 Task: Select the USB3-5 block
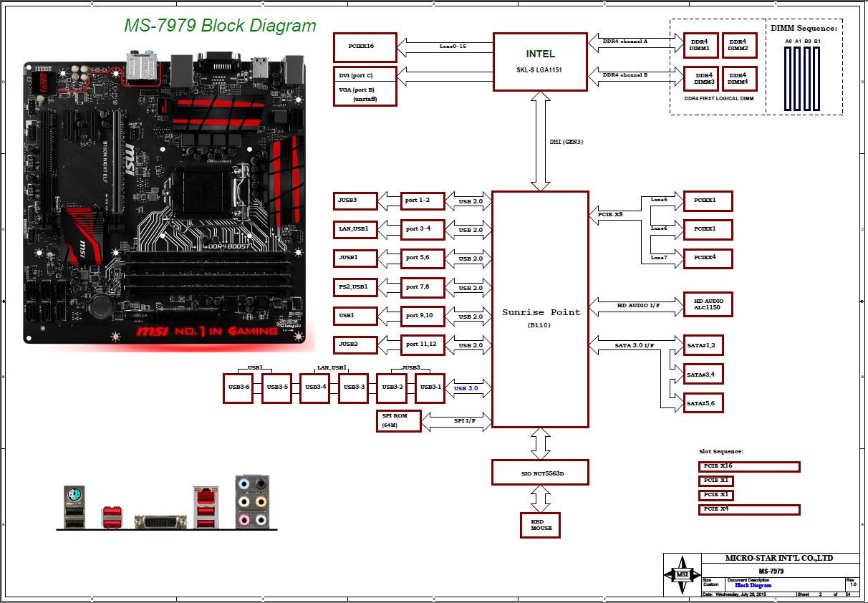[x=276, y=387]
